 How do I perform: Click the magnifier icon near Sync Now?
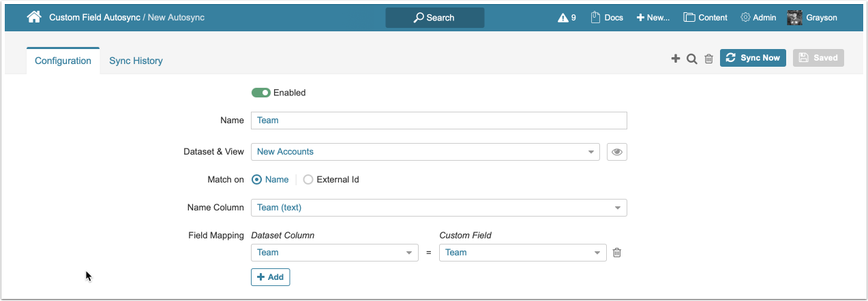coord(691,59)
